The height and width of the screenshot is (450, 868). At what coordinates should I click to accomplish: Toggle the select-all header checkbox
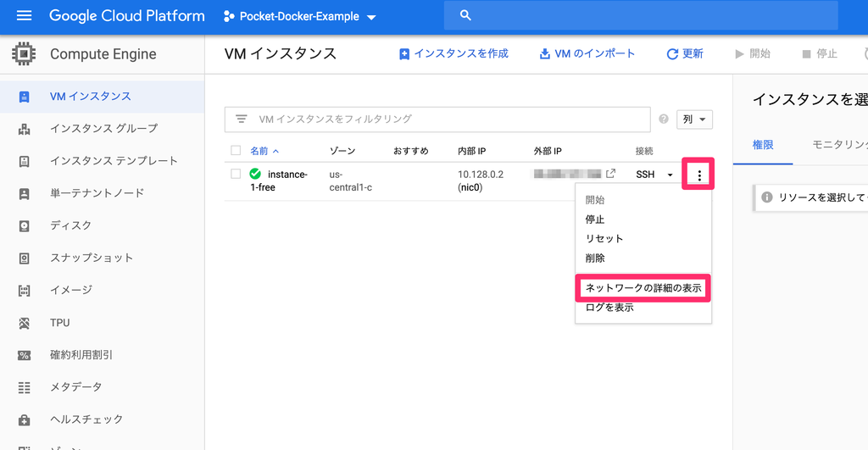coord(236,151)
